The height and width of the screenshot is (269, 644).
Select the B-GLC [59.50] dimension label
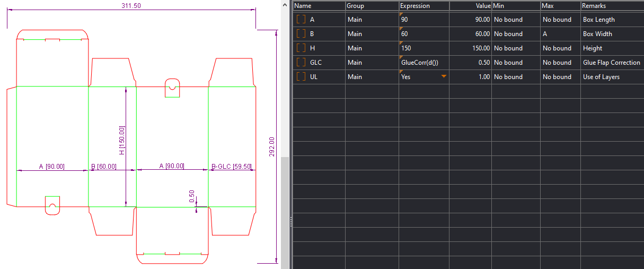231,167
